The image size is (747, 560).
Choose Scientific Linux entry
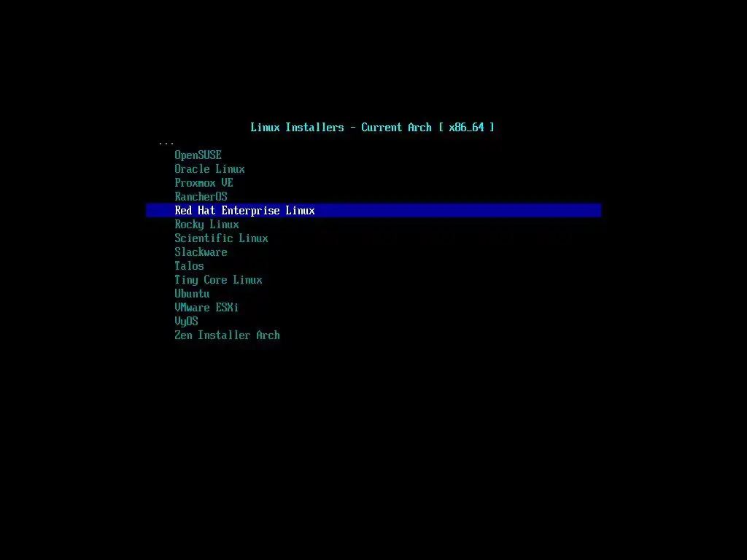click(221, 238)
